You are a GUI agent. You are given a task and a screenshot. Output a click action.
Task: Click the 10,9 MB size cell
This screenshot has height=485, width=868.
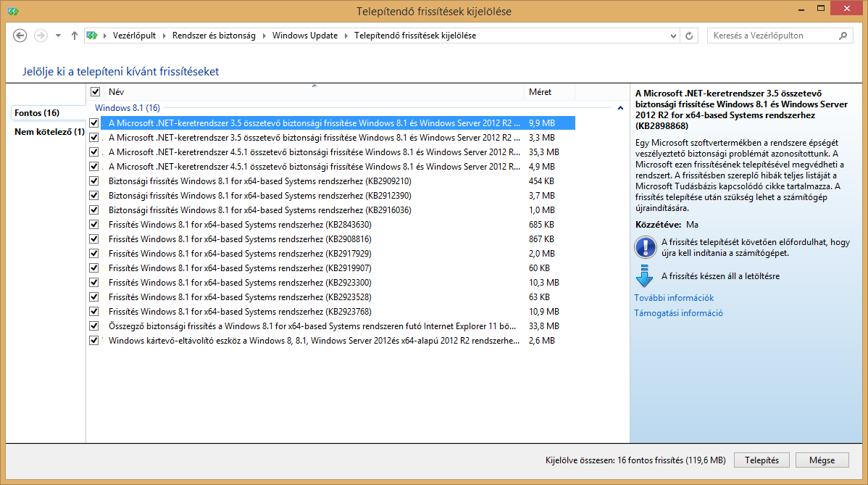click(x=543, y=312)
